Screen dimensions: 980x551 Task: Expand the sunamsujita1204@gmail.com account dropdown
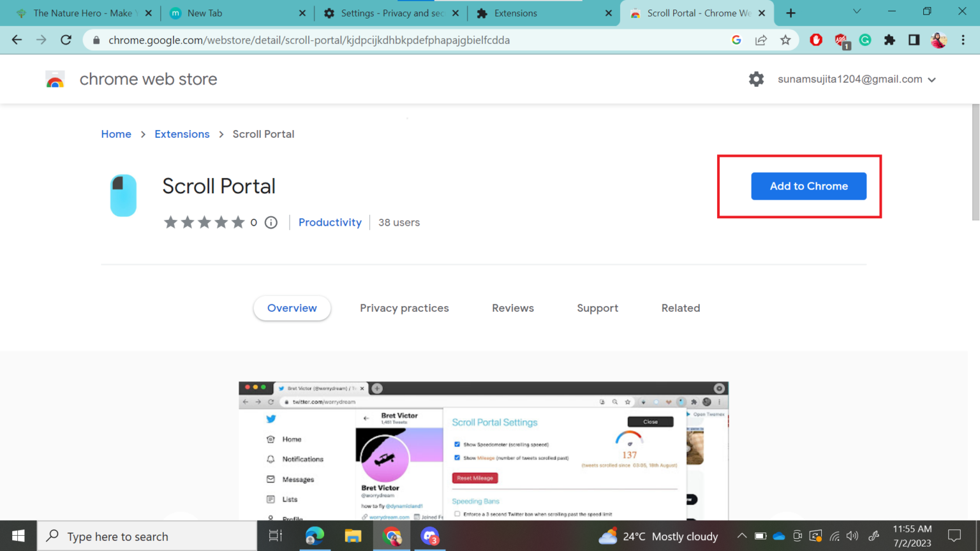pos(856,79)
